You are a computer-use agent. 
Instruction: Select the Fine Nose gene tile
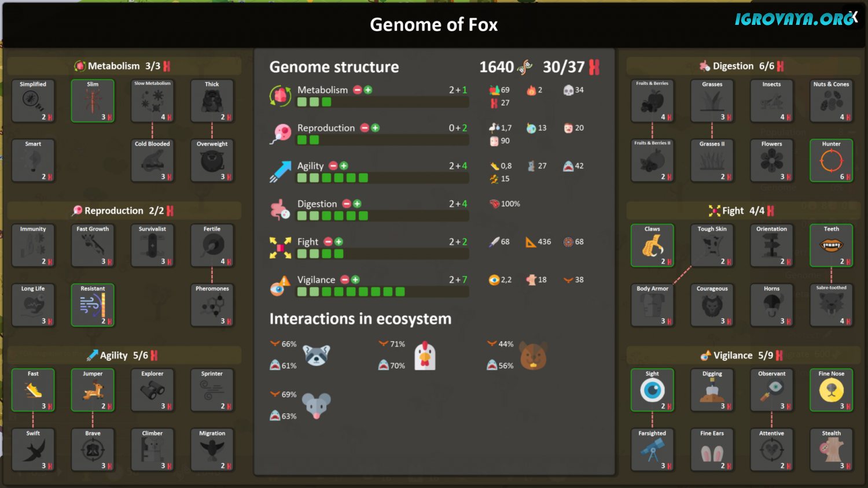click(831, 390)
